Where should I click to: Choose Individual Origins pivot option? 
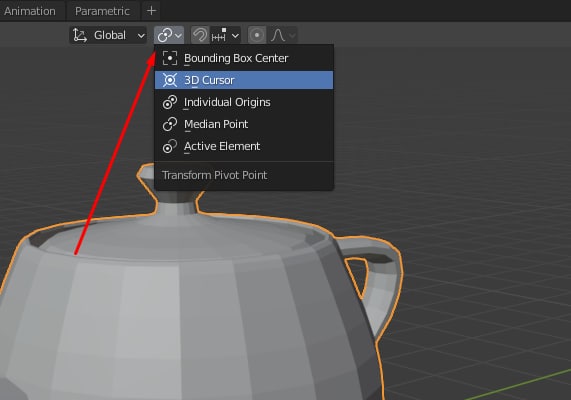pos(244,102)
